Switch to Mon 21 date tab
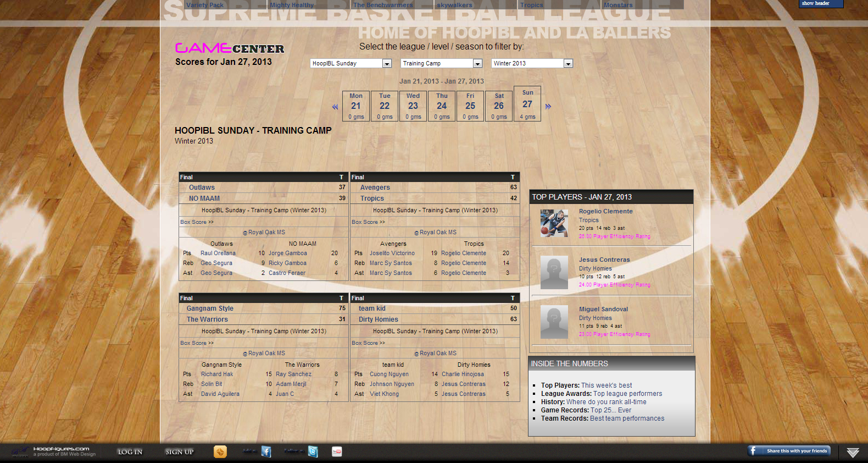The width and height of the screenshot is (868, 463). pos(356,106)
